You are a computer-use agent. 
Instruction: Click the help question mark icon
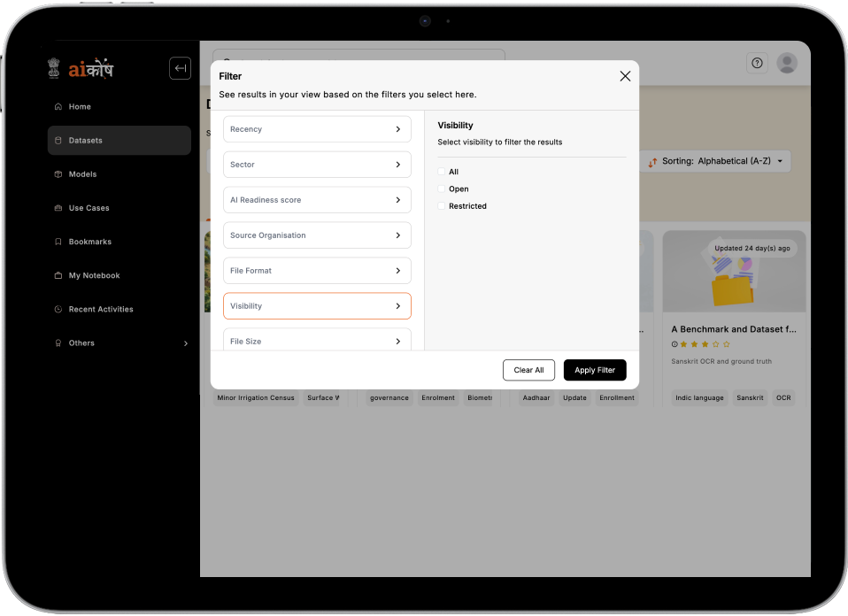click(757, 63)
